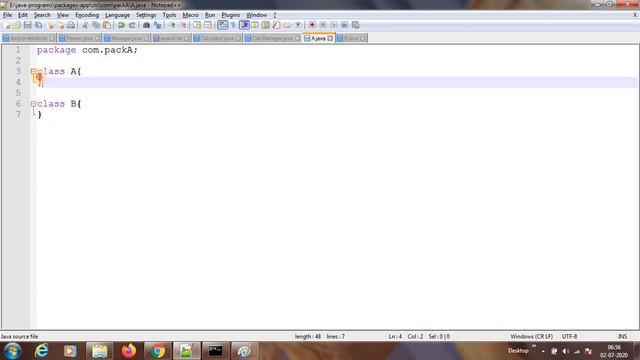Click the Replace toolbar icon

(x=157, y=25)
